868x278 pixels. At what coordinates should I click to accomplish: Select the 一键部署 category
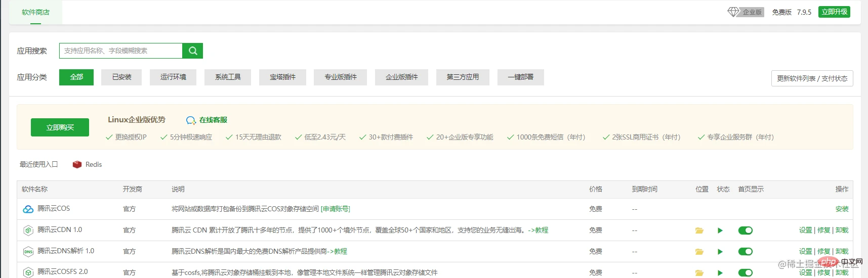[521, 77]
